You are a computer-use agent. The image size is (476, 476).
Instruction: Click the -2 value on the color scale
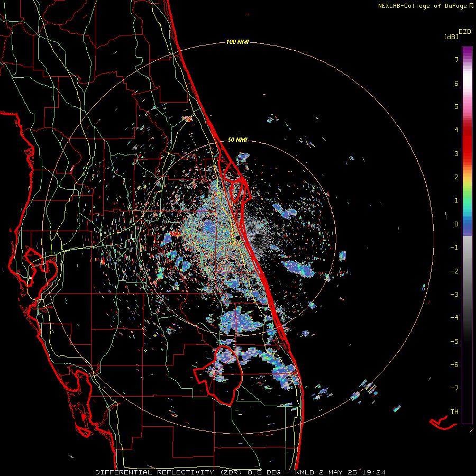(x=454, y=271)
